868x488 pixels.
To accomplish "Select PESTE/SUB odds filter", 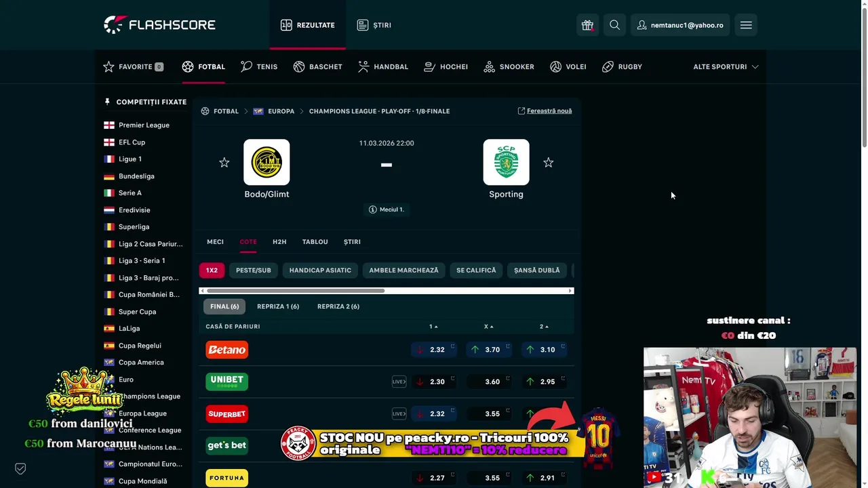I will (x=254, y=270).
